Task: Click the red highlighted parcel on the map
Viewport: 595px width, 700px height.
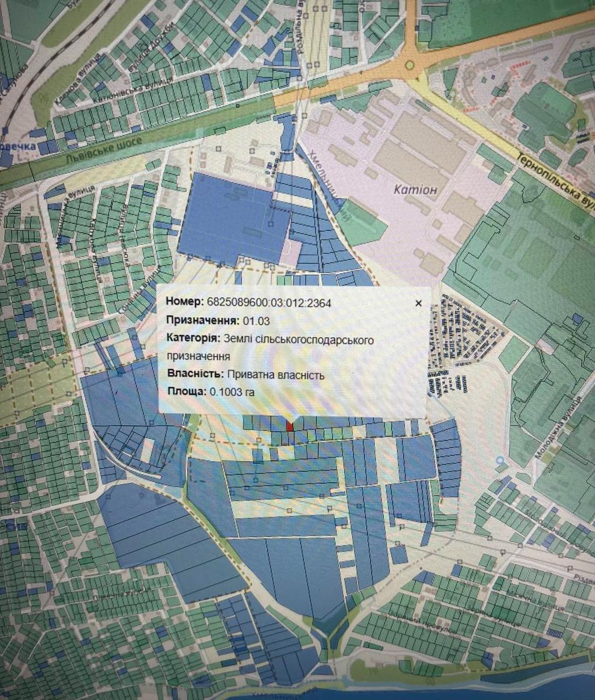Action: 289,426
